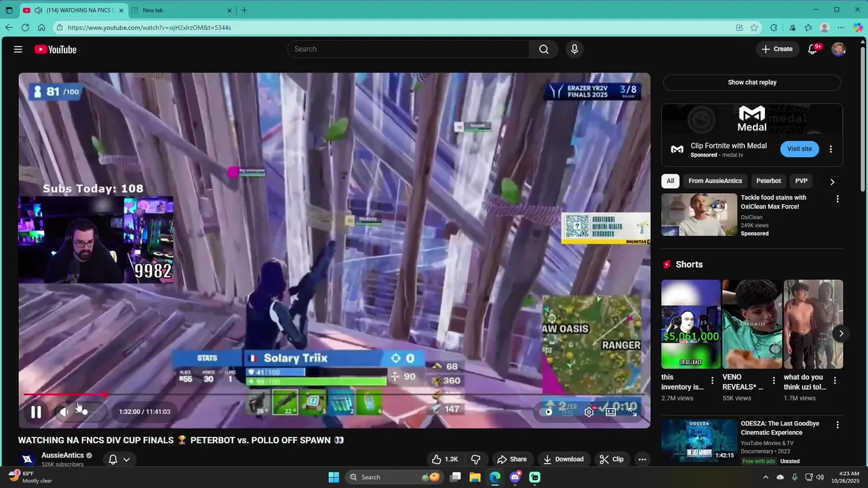Show more filter chips with right arrow
Viewport: 868px width, 488px height.
click(x=832, y=182)
